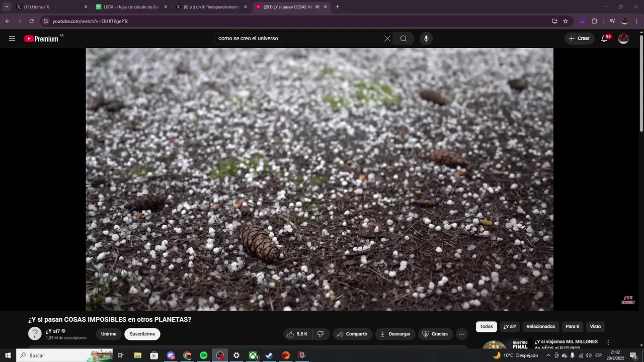This screenshot has height=362, width=644.
Task: Switch to Home / X tab
Action: (x=51, y=7)
